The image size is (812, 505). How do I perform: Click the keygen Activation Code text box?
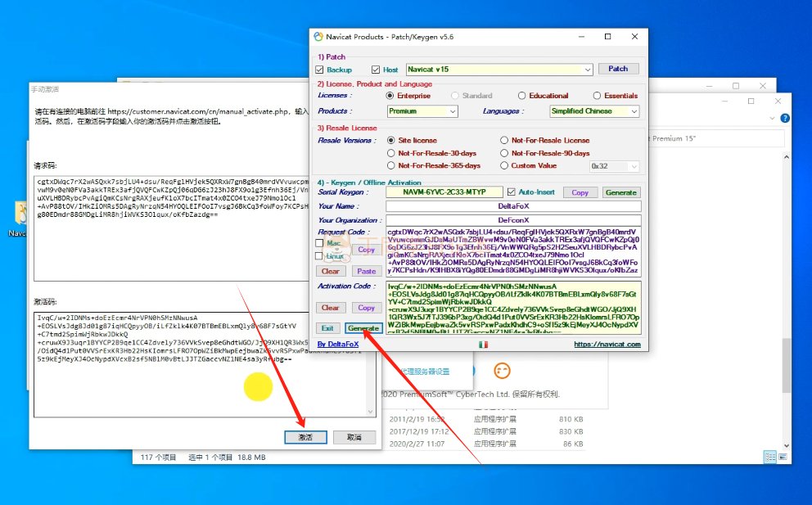pyautogui.click(x=514, y=308)
